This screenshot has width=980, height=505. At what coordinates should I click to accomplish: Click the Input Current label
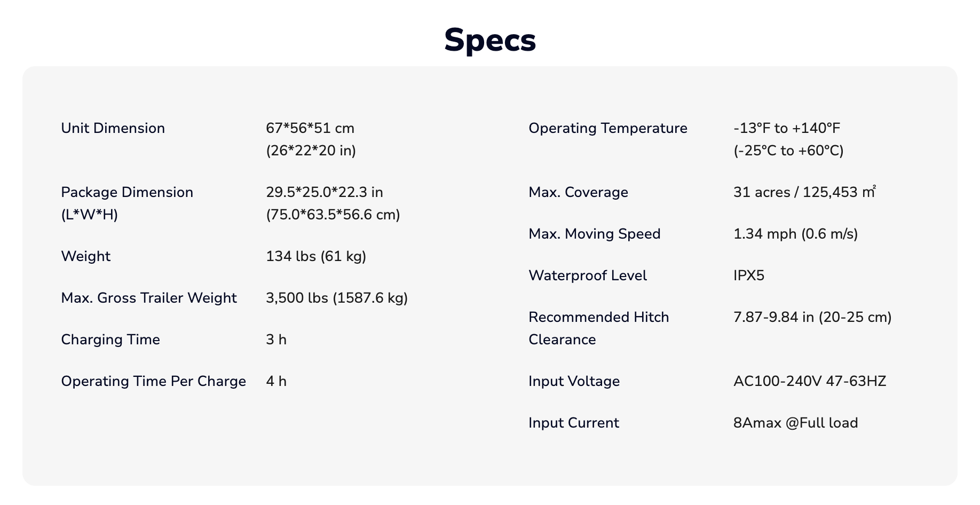pyautogui.click(x=573, y=423)
